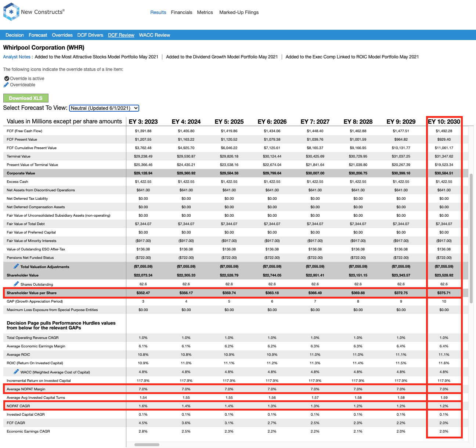Open the Financials tab
This screenshot has height=448, width=476.
point(181,12)
